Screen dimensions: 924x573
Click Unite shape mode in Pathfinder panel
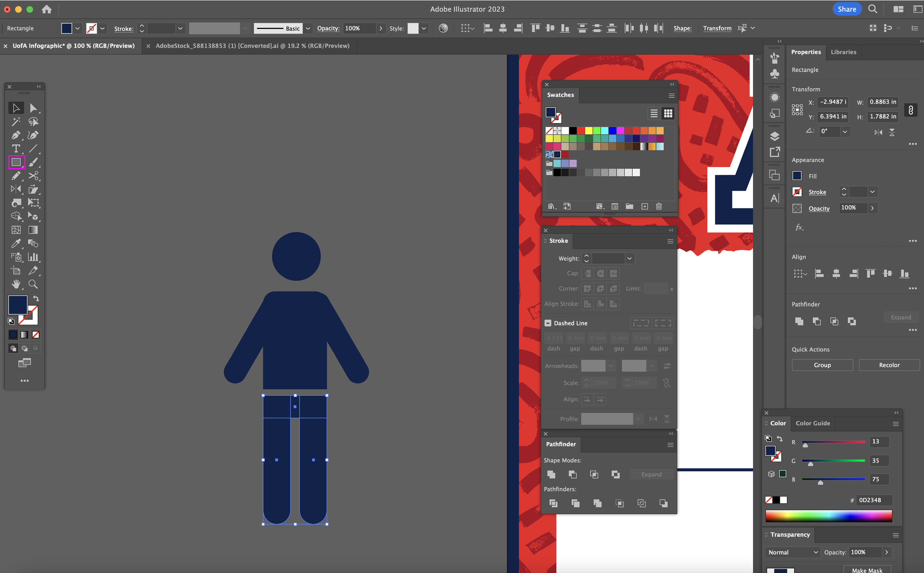[x=551, y=475]
